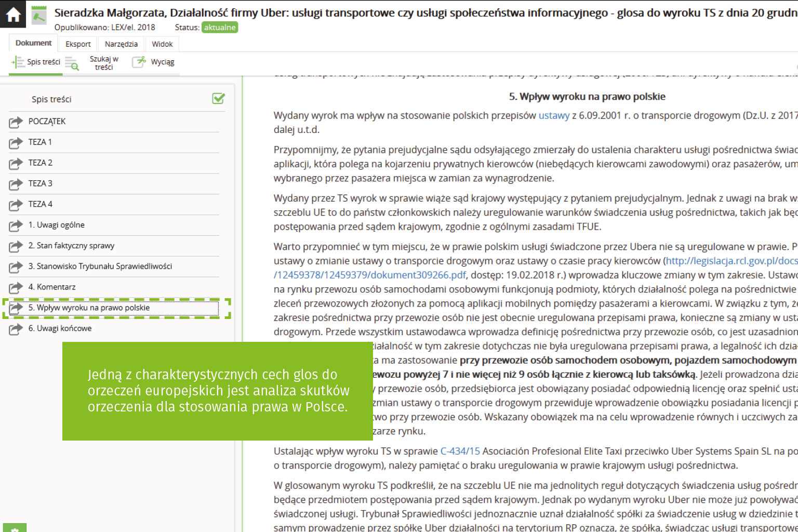Image resolution: width=798 pixels, height=532 pixels.
Task: Click the Wyciąg scissors icon
Action: pos(139,62)
